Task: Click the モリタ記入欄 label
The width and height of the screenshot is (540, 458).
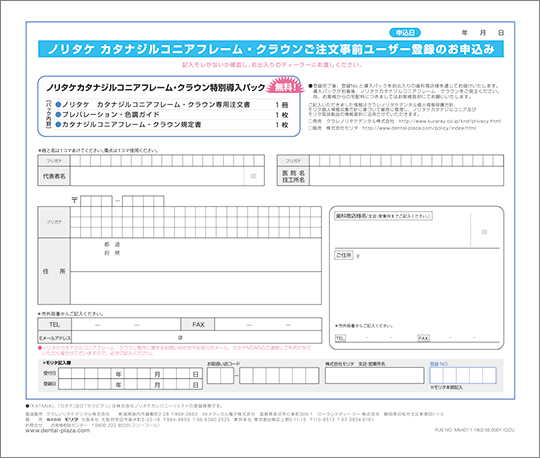Action: tap(57, 363)
